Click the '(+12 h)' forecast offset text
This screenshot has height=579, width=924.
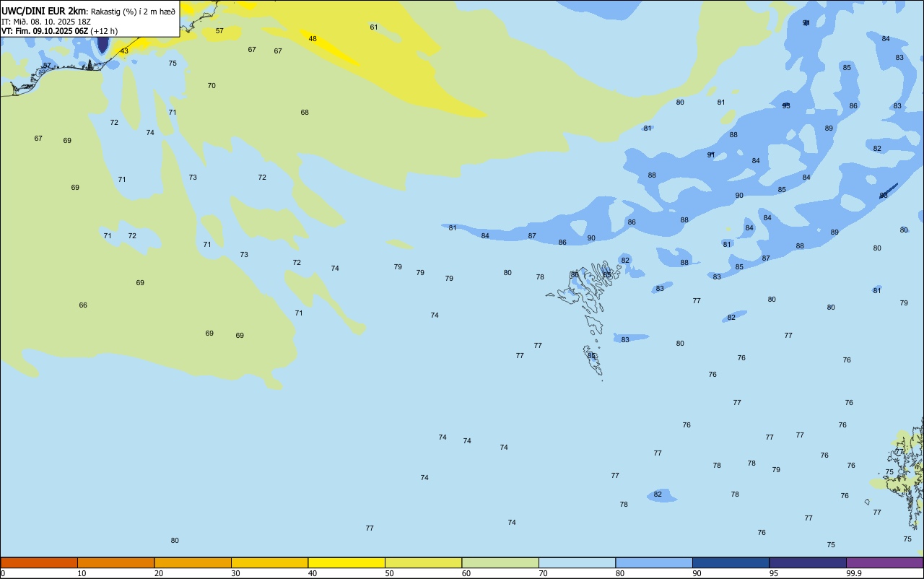[x=104, y=31]
